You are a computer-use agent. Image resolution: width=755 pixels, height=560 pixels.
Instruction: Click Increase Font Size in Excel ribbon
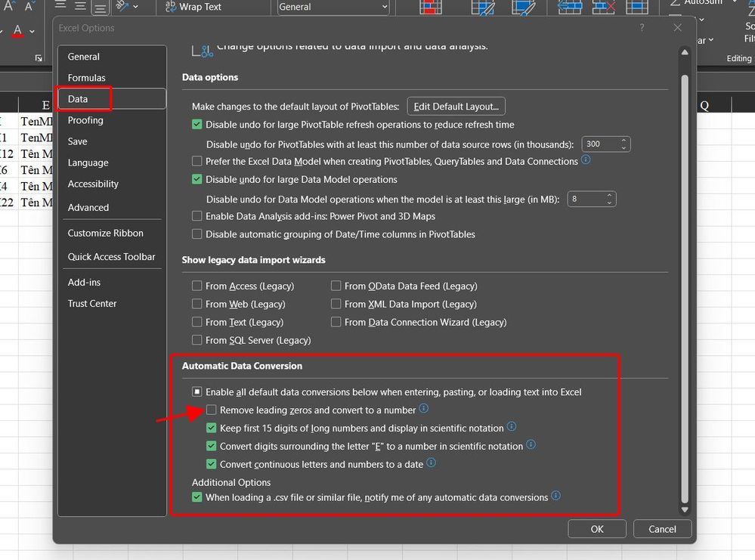(x=8, y=6)
